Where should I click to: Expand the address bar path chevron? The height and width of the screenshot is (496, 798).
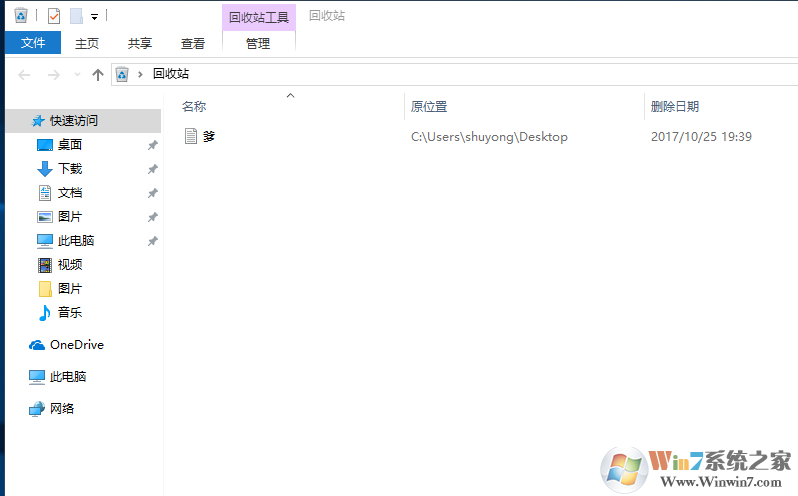(x=140, y=75)
